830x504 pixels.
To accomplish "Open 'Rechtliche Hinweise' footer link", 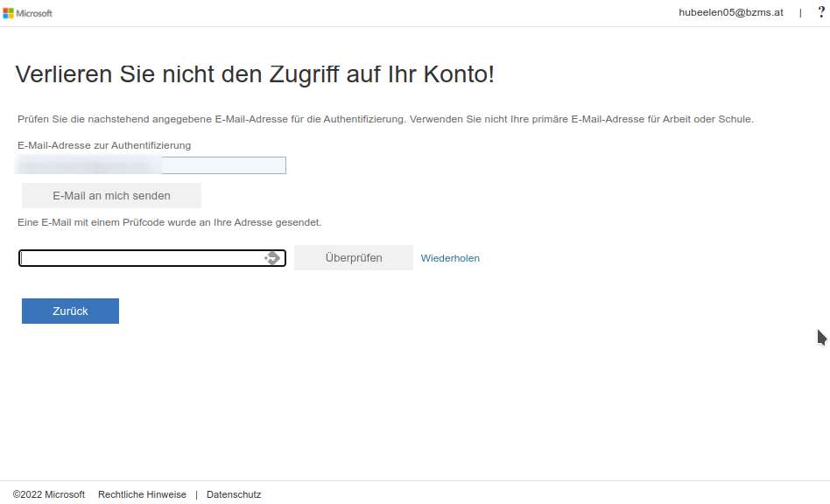I will click(x=142, y=494).
